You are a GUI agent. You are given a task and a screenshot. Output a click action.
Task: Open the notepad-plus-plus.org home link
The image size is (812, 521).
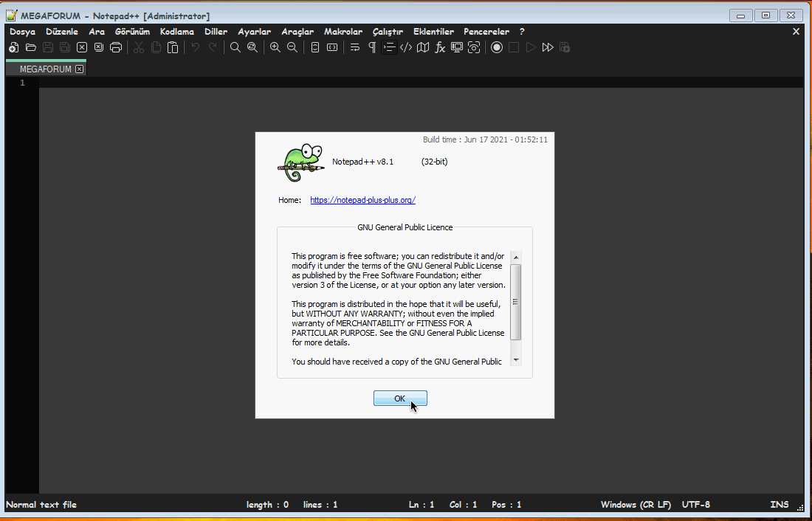[362, 200]
